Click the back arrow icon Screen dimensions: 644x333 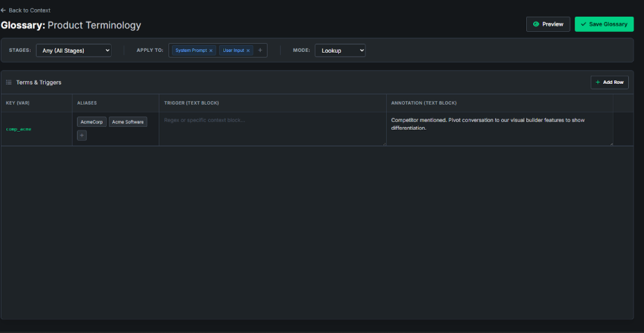pos(3,10)
